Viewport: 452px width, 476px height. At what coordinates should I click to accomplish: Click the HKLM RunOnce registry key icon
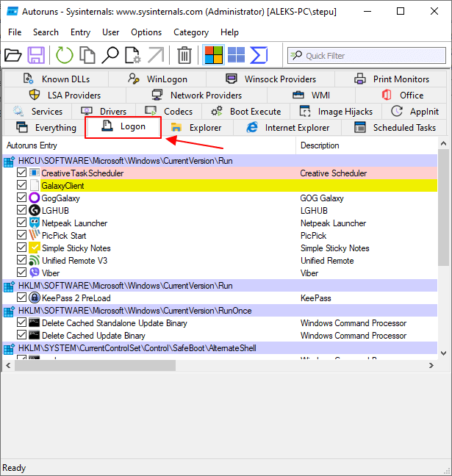(x=9, y=311)
